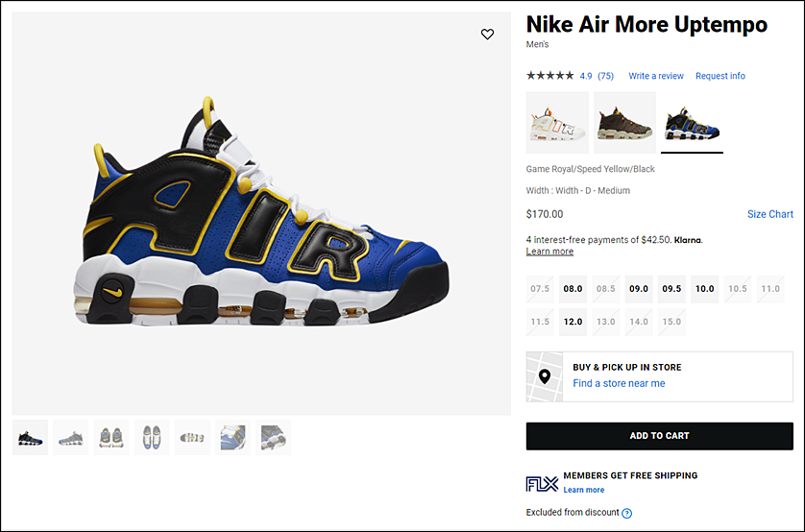Open the discount exclusion help question icon
Image resolution: width=805 pixels, height=532 pixels.
(627, 513)
